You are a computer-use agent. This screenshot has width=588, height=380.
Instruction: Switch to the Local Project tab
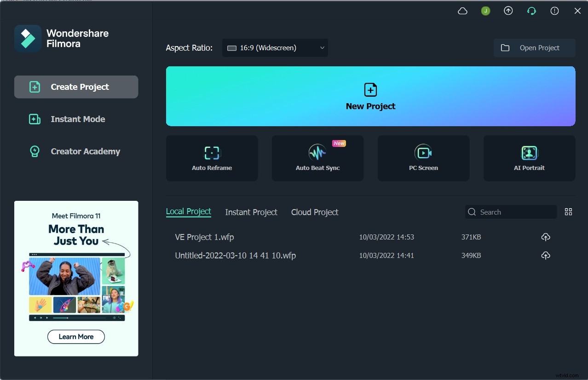189,212
